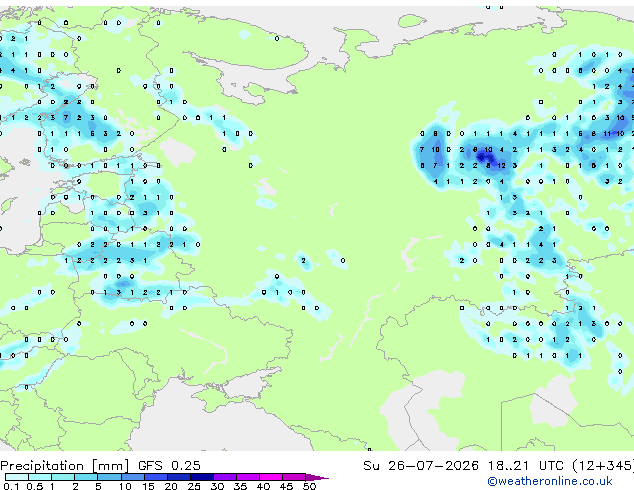The image size is (634, 490).
Task: Click the '35' legend scale label
Action: [240, 486]
